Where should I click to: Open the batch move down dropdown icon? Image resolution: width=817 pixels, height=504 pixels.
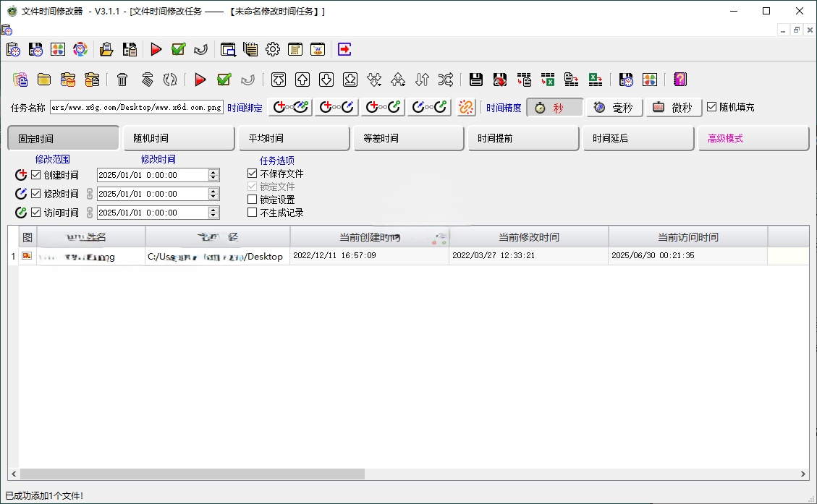point(374,80)
